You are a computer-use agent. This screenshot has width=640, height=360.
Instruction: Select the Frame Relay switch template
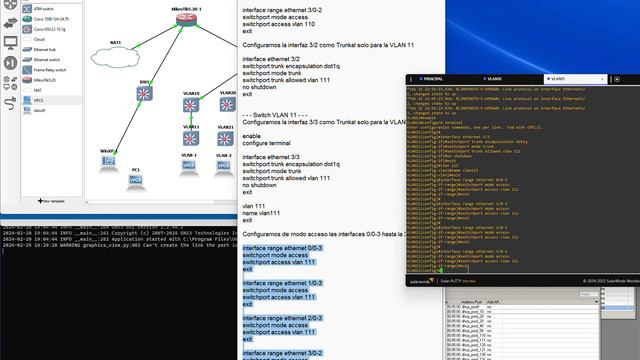tap(51, 70)
